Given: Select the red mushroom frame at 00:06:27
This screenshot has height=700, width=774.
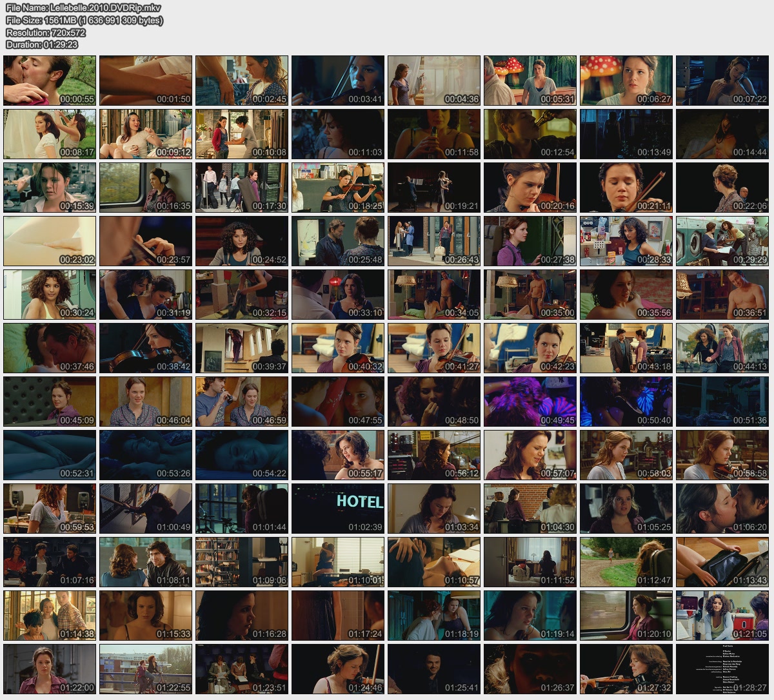Looking at the screenshot, I should coord(626,81).
